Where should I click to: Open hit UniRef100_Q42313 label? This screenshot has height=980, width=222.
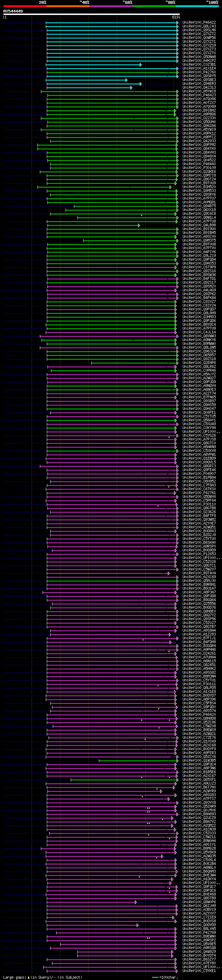(x=199, y=88)
